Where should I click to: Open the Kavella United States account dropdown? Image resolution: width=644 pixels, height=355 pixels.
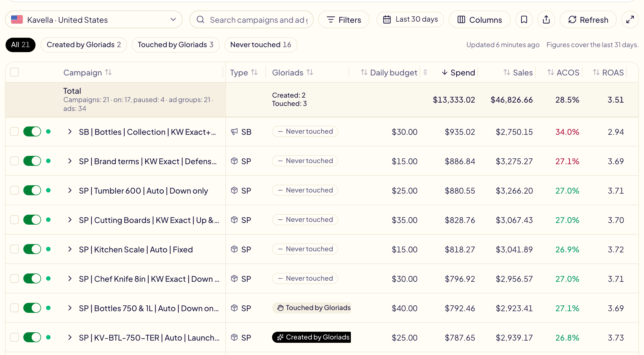(94, 19)
